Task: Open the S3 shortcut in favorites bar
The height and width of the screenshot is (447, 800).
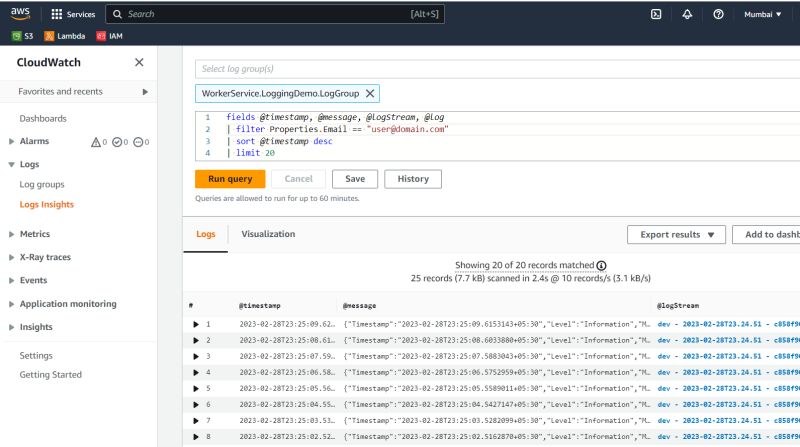Action: (x=22, y=36)
